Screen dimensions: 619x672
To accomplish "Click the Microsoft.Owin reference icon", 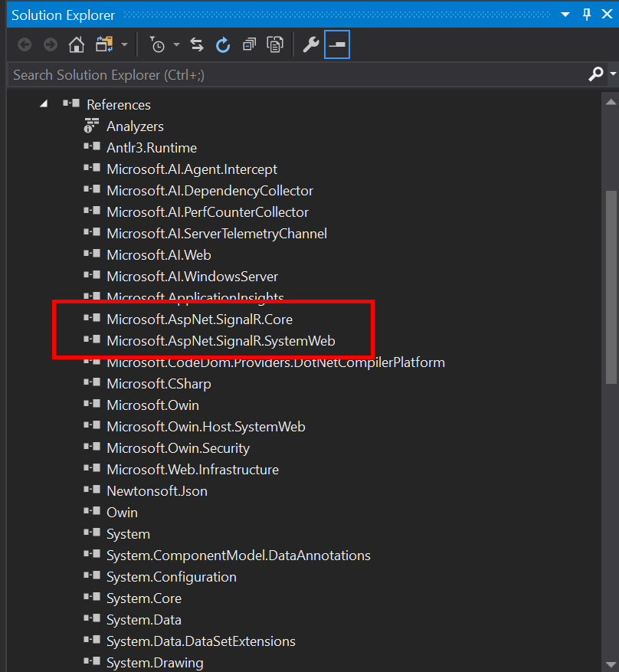I will pos(92,404).
